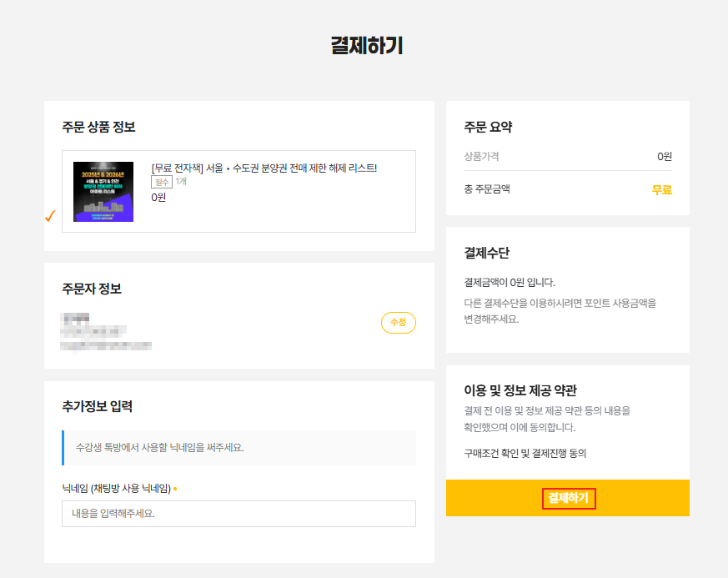The height and width of the screenshot is (578, 728).
Task: Click the '주문 상품 정보' heading
Action: pyautogui.click(x=98, y=127)
